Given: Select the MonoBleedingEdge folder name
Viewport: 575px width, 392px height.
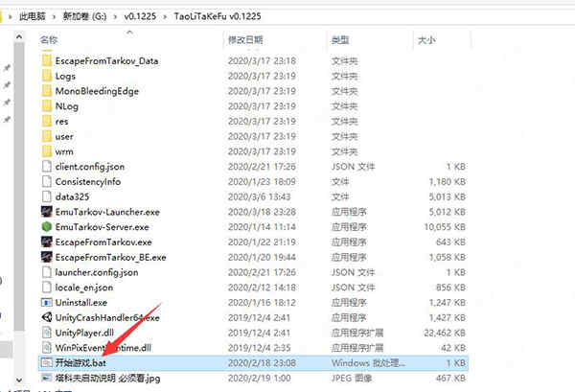Looking at the screenshot, I should pos(97,91).
